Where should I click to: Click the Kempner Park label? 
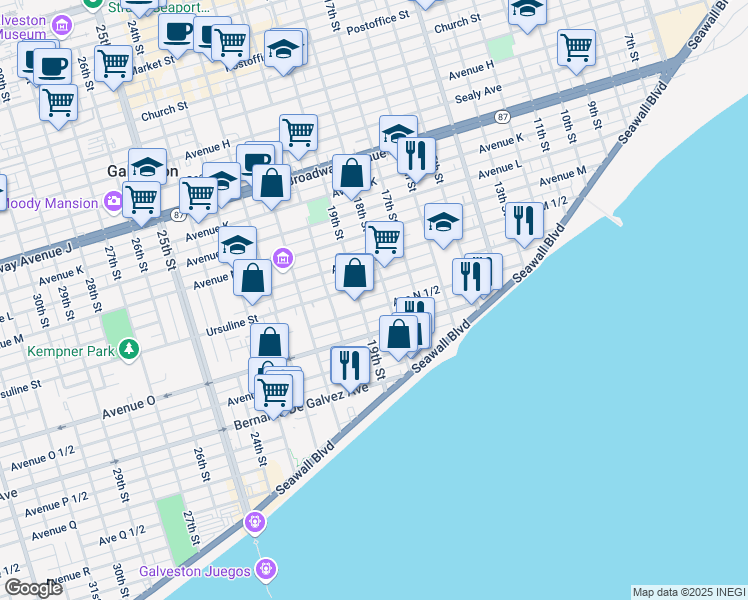coord(71,351)
